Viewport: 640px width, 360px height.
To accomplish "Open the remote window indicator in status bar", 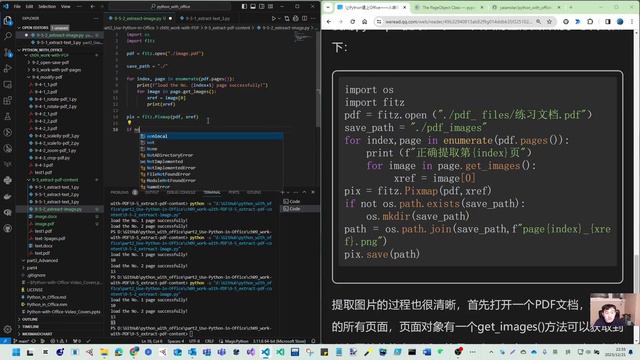I will (x=5, y=341).
